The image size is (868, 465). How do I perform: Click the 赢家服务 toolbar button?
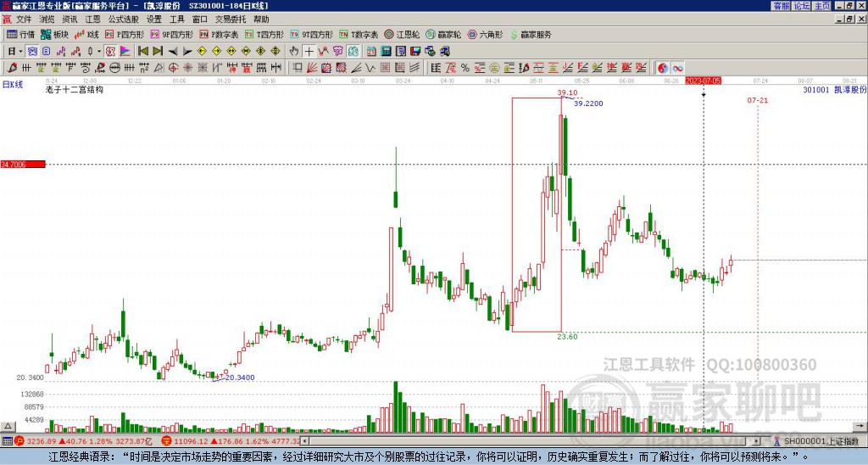531,34
